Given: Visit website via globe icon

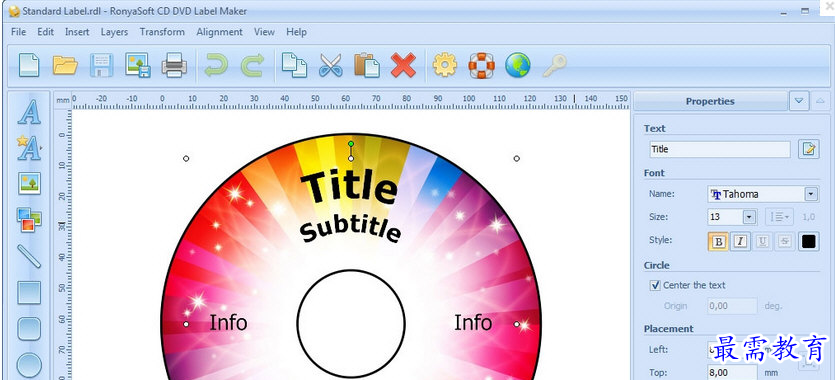Looking at the screenshot, I should coord(518,65).
